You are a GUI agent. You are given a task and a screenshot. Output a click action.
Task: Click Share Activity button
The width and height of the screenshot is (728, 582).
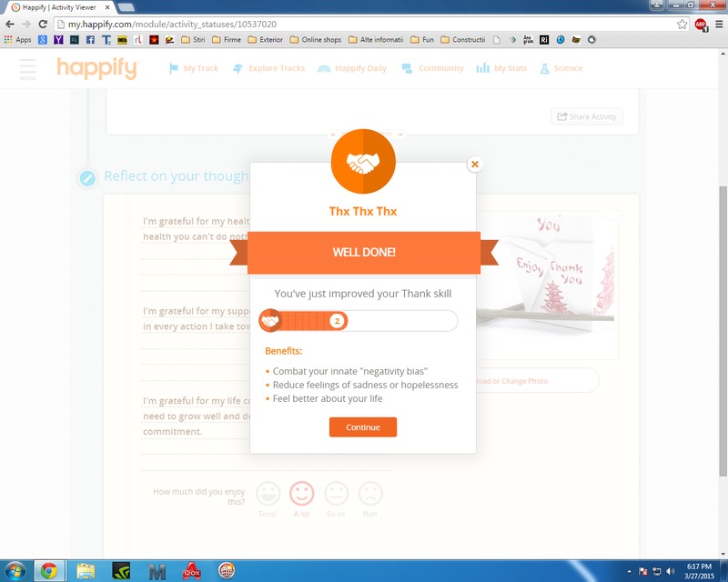coord(586,116)
